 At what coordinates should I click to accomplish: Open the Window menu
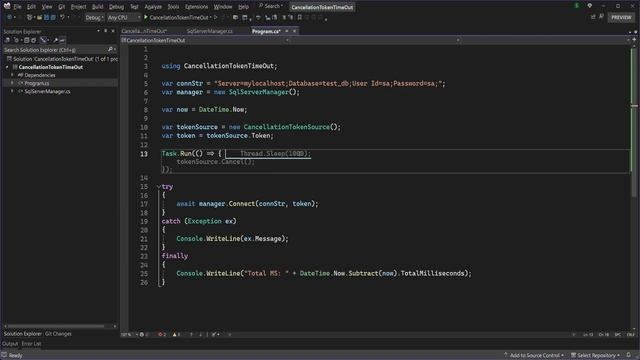223,7
